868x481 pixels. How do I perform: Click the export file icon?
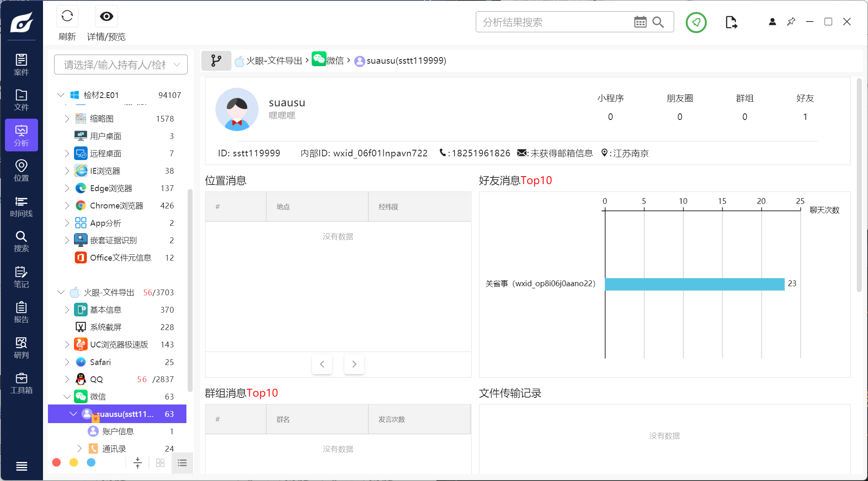[x=731, y=22]
